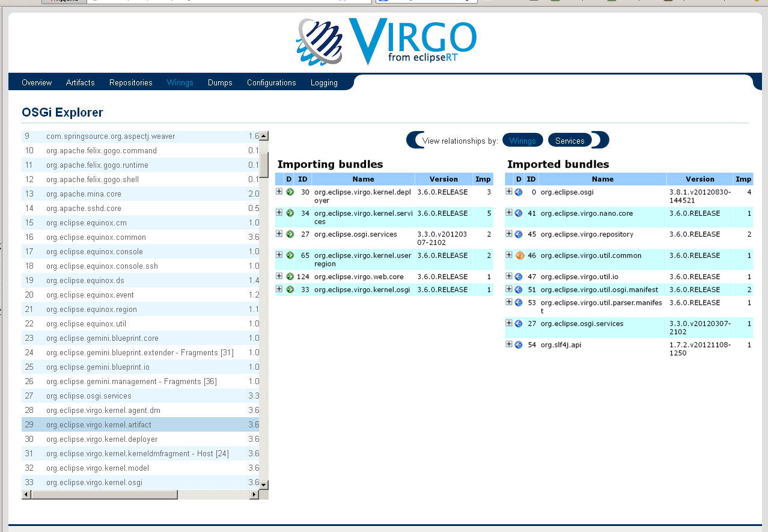The image size is (768, 532).
Task: Select bundle org.eclipse.equinox.console.ssh
Action: 140,266
